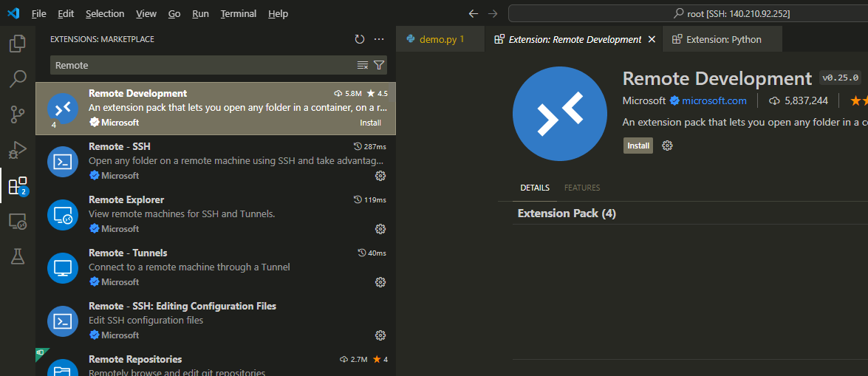Image resolution: width=868 pixels, height=376 pixels.
Task: Click the Extension Pack (4) heading
Action: pos(567,213)
